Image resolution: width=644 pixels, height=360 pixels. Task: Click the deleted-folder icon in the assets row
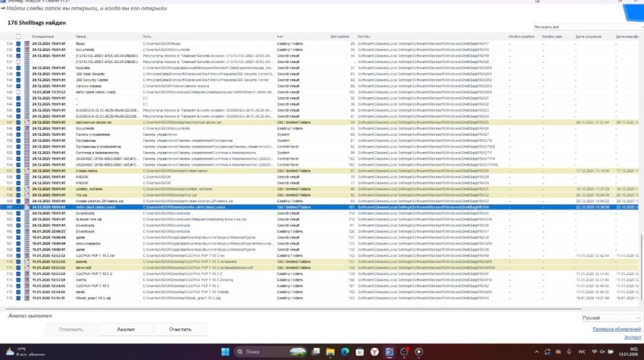click(x=26, y=261)
